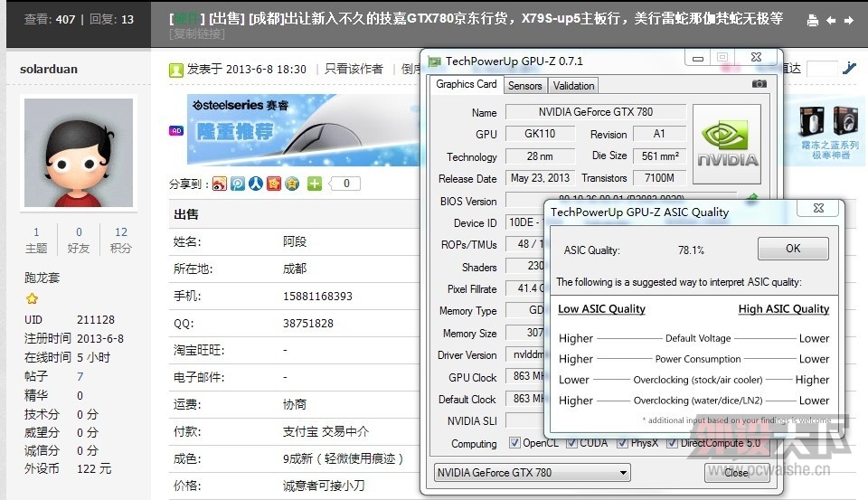
Task: Click the 出售 section header
Action: [x=186, y=214]
